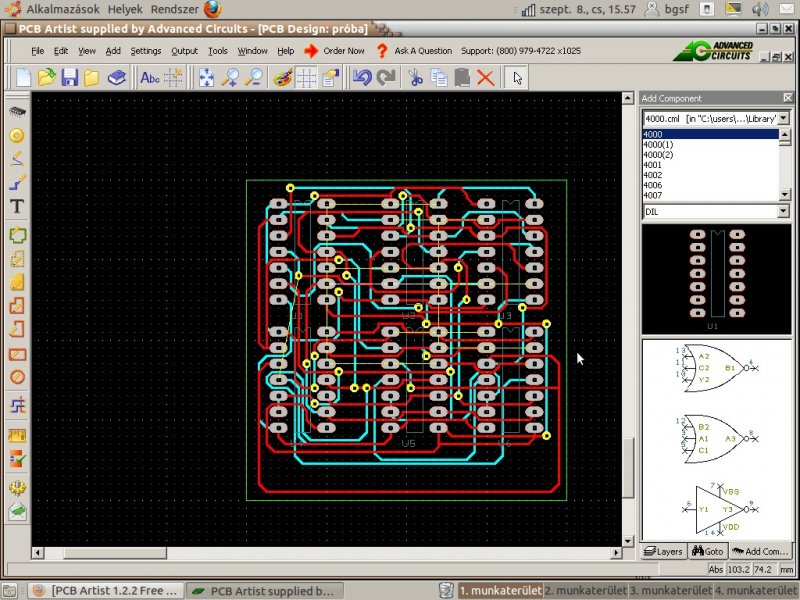Expand the 4000.cml library dropdown
Screen dimensions: 800x600
(x=784, y=118)
